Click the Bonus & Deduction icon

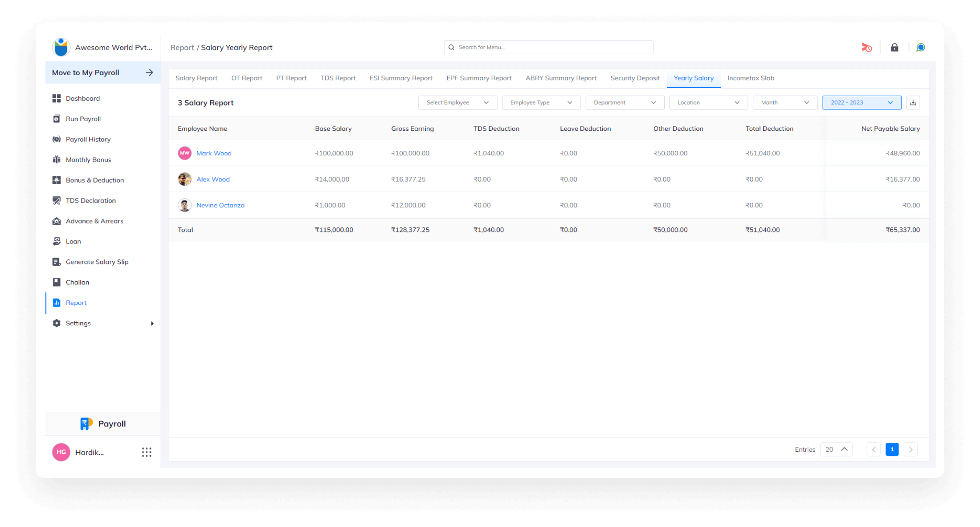click(x=57, y=180)
